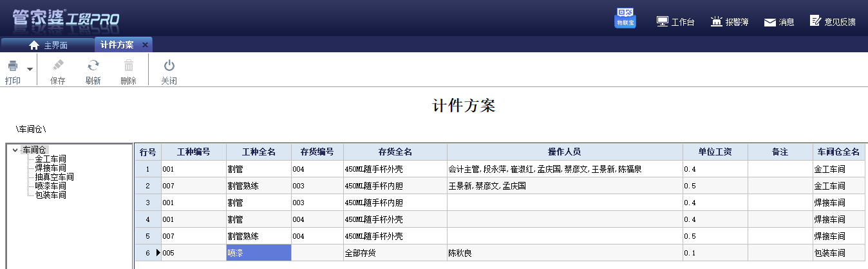Click the 备注 column header

[x=780, y=152]
